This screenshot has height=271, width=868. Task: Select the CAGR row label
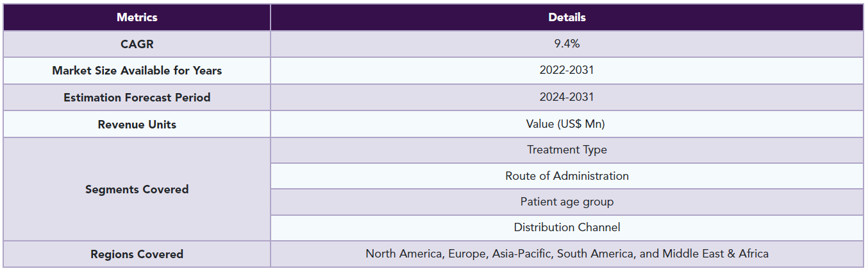[137, 44]
